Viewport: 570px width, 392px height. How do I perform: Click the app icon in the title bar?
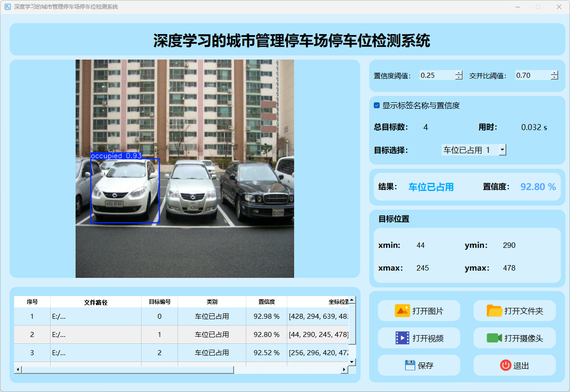tap(8, 7)
